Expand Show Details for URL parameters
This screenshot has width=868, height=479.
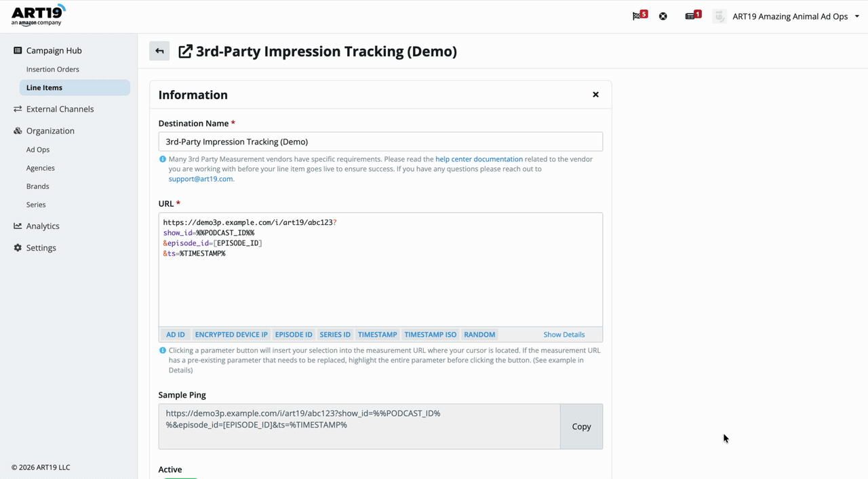pos(564,334)
